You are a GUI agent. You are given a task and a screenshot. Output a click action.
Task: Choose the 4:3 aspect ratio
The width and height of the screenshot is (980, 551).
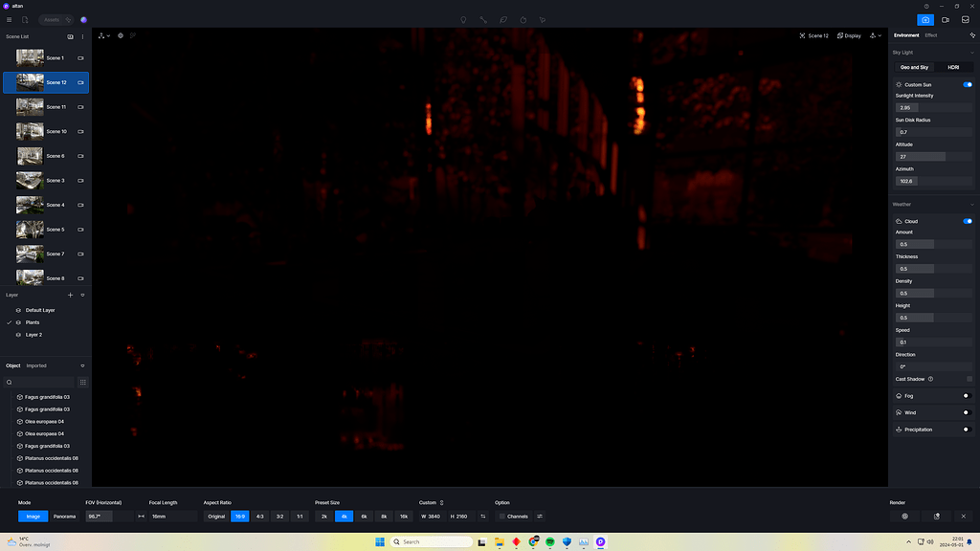click(x=260, y=517)
